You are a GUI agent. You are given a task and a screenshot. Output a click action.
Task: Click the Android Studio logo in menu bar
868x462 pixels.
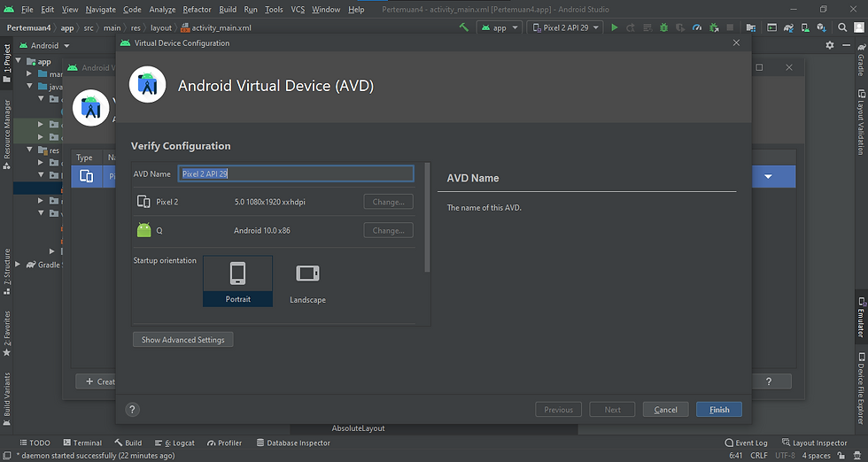point(9,10)
